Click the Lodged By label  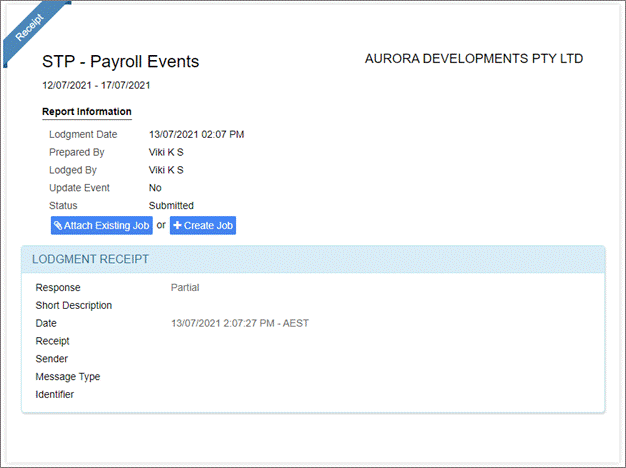(73, 170)
